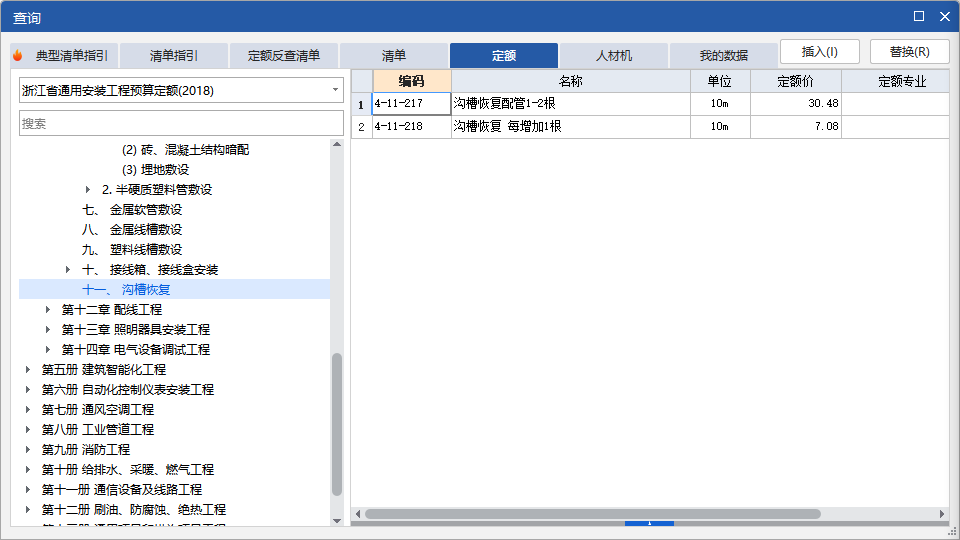Click the tree vertical scrollbar thumb
This screenshot has width=960, height=540.
pos(337,424)
